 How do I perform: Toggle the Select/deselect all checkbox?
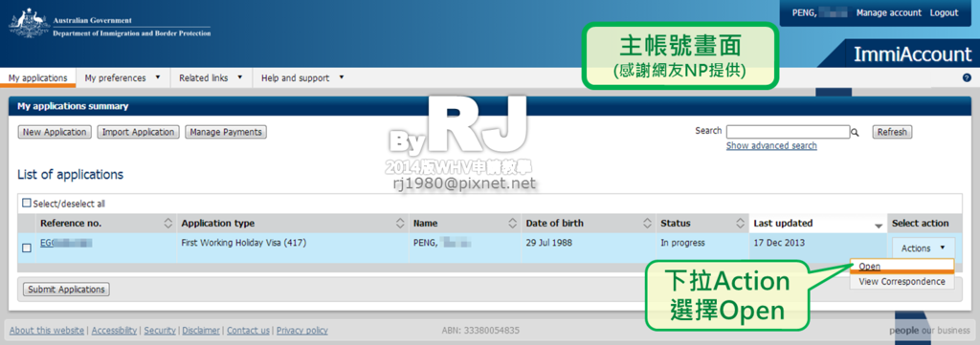coord(26,203)
